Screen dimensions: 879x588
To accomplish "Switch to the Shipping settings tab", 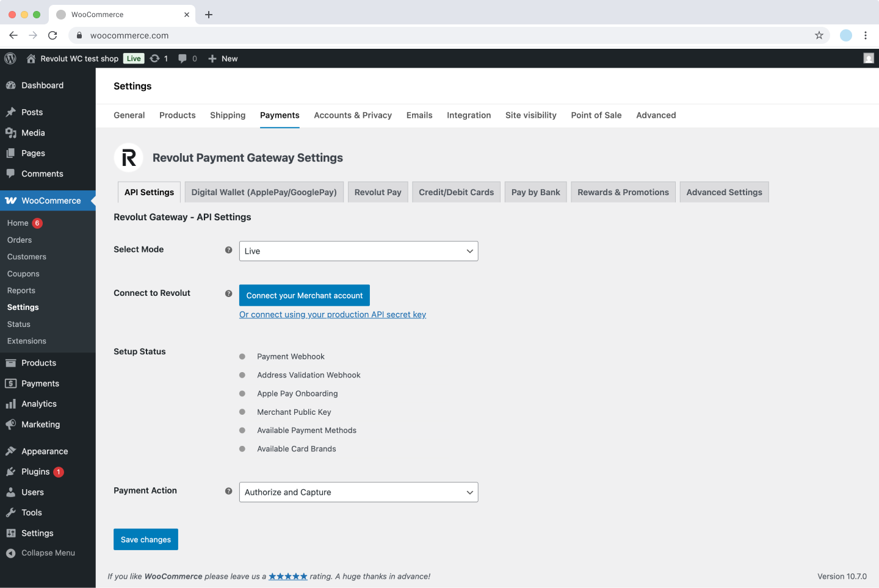I will tap(228, 115).
